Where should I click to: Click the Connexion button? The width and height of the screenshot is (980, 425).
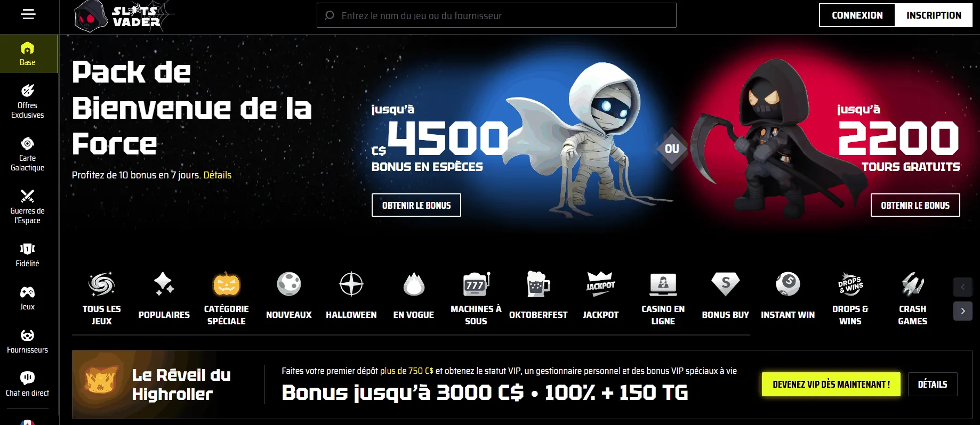coord(857,15)
